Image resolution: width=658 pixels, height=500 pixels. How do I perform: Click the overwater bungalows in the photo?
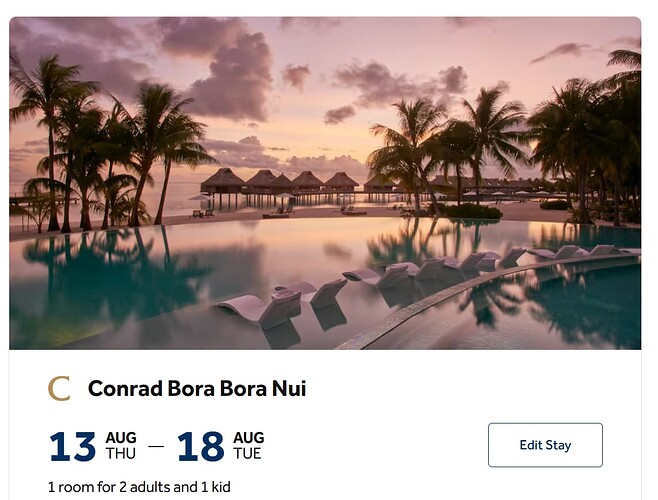pyautogui.click(x=280, y=184)
